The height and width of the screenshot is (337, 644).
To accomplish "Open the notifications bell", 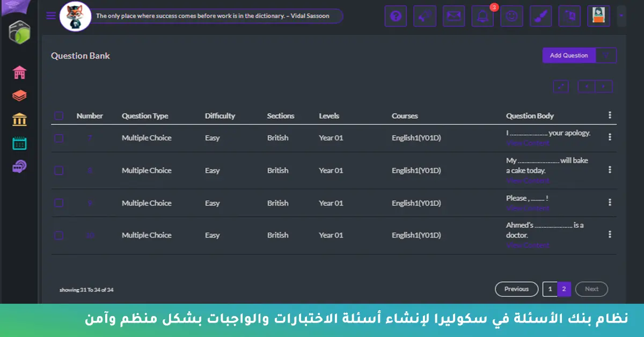I will [x=482, y=16].
